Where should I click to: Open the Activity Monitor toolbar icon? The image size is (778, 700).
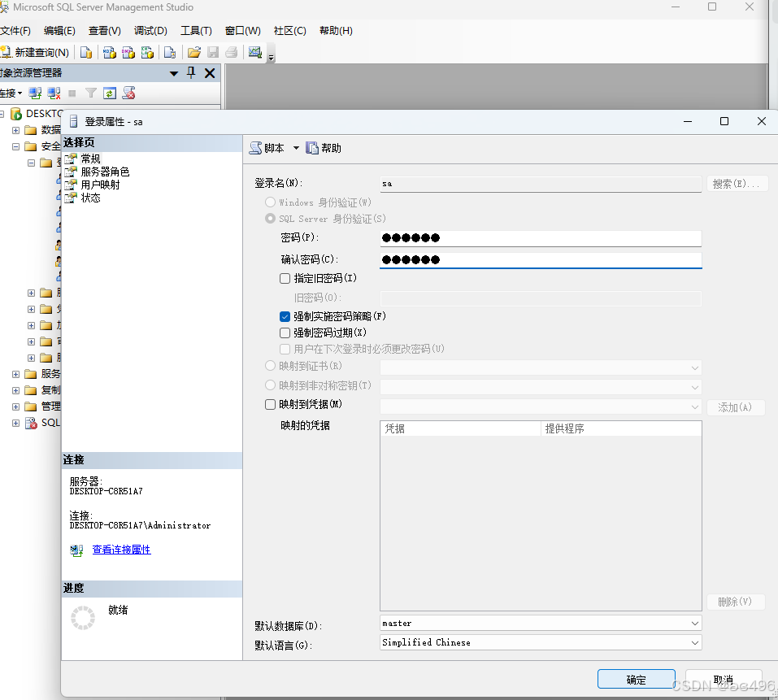[x=255, y=52]
